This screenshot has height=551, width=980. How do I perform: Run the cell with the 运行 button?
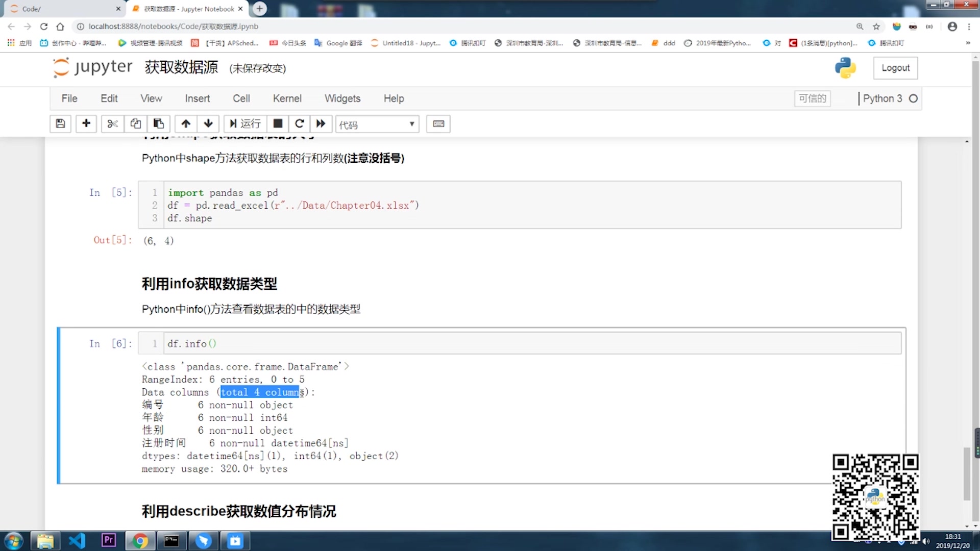point(244,123)
